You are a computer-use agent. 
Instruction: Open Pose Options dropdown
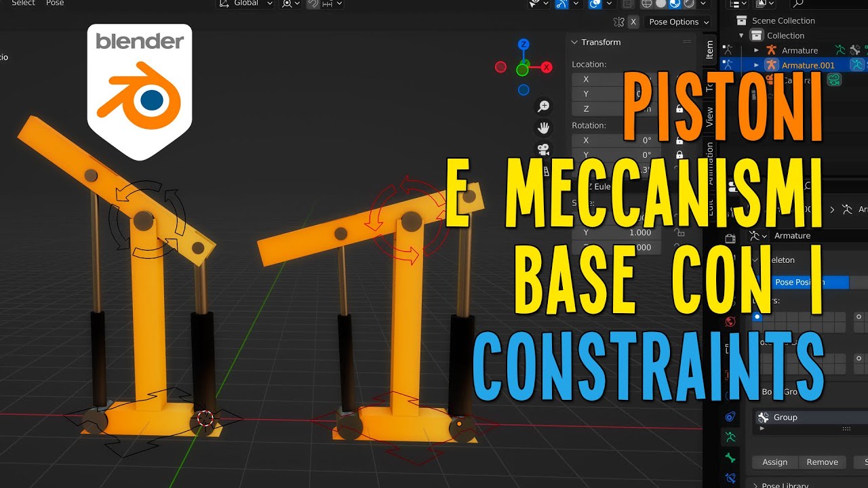[x=678, y=22]
